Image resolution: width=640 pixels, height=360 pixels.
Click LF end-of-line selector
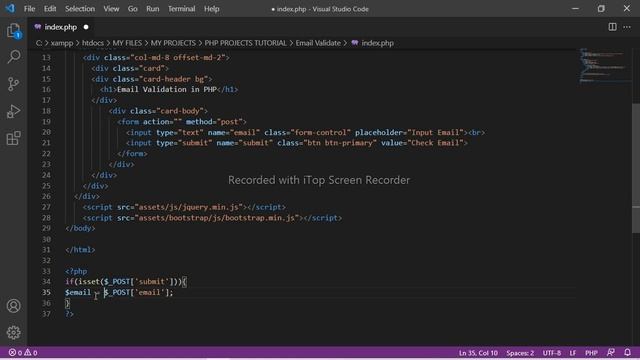(x=573, y=353)
